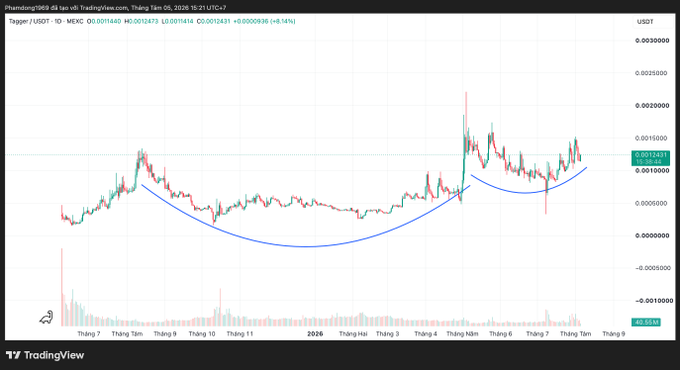
Task: Click the change text +0.0000936 (+8.14%)
Action: coord(265,21)
